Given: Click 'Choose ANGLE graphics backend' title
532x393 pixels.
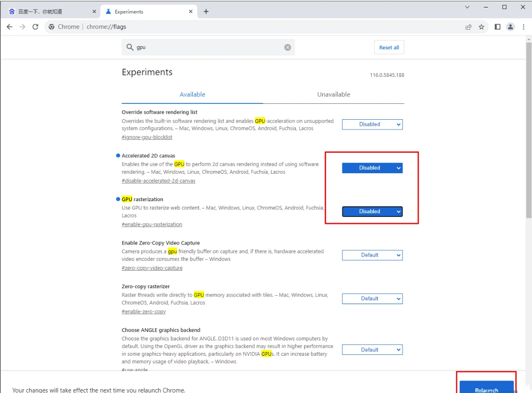Looking at the screenshot, I should tap(161, 330).
